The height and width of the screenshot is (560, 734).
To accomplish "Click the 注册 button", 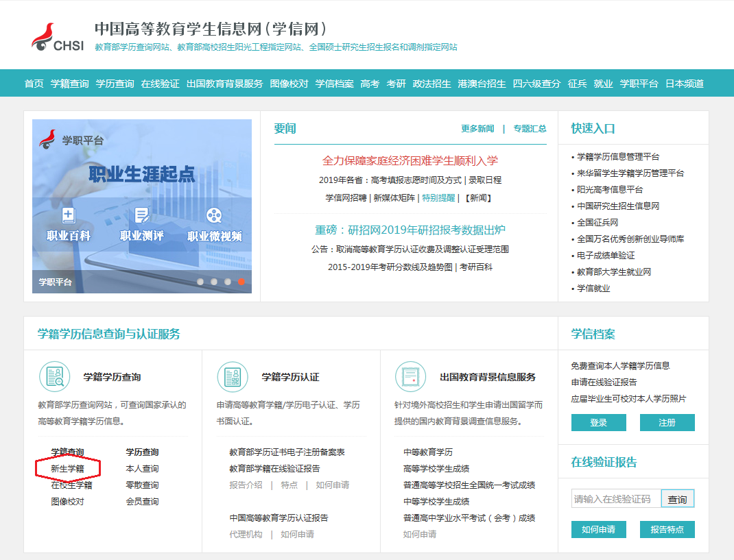I will (667, 423).
